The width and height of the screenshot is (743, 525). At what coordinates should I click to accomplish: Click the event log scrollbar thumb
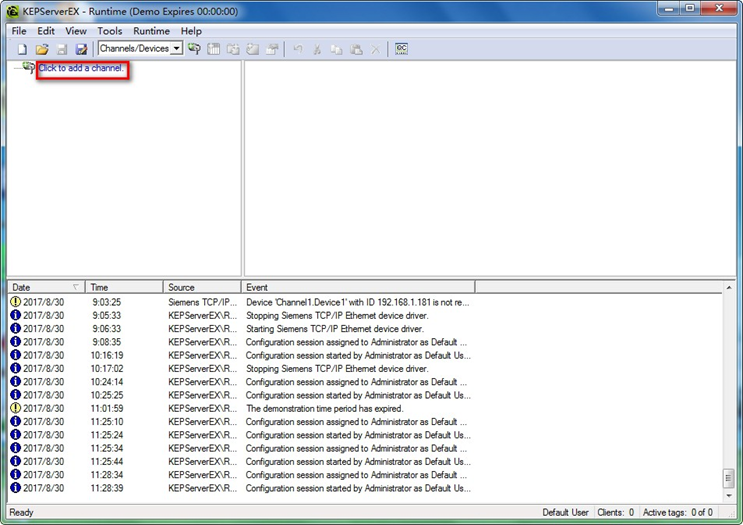[x=729, y=478]
